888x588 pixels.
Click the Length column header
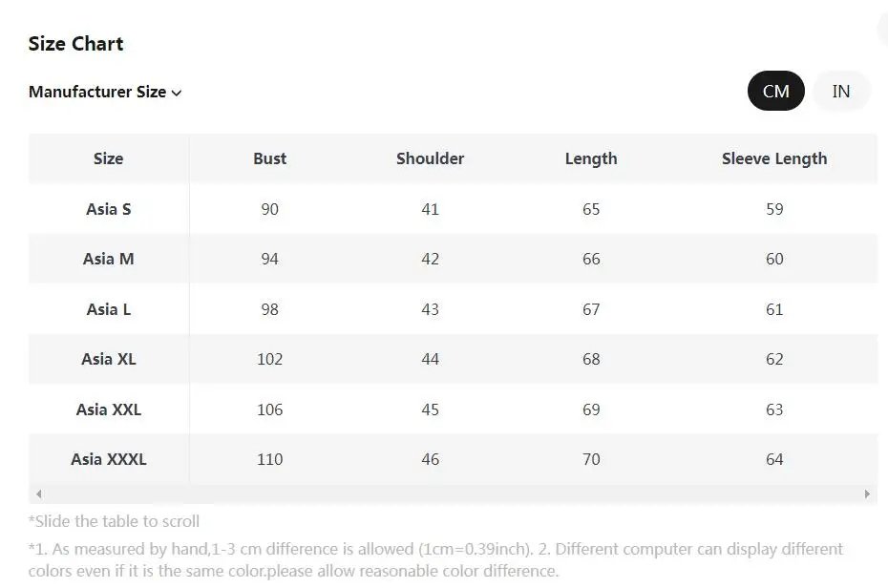tap(591, 158)
